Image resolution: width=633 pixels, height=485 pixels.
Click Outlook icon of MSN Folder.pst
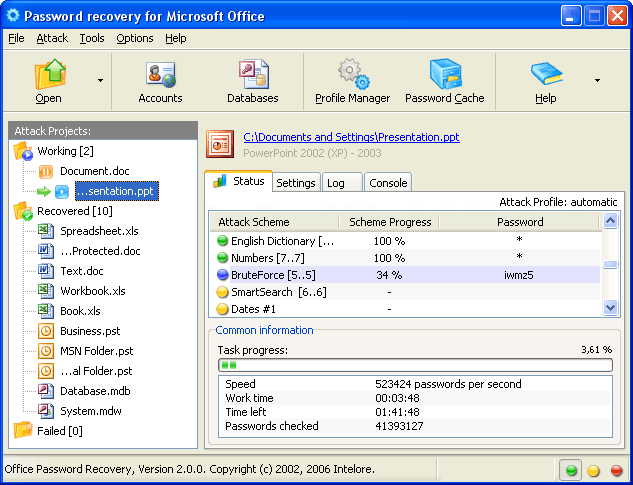[46, 351]
